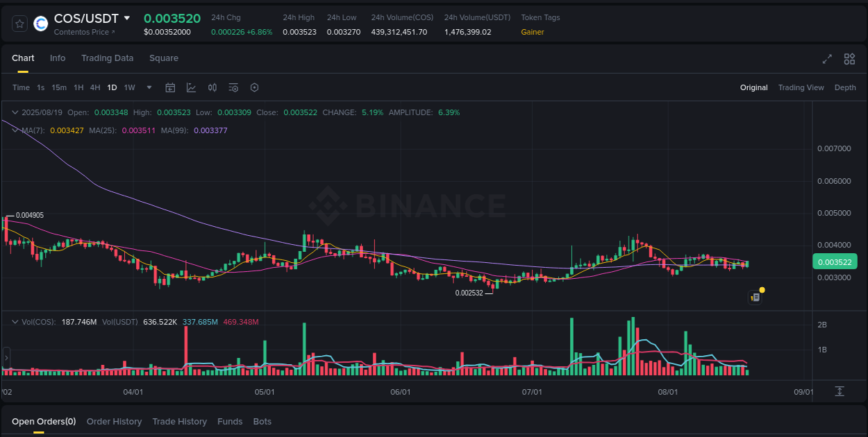This screenshot has width=868, height=437.
Task: Select the chart style icon
Action: pyautogui.click(x=190, y=87)
